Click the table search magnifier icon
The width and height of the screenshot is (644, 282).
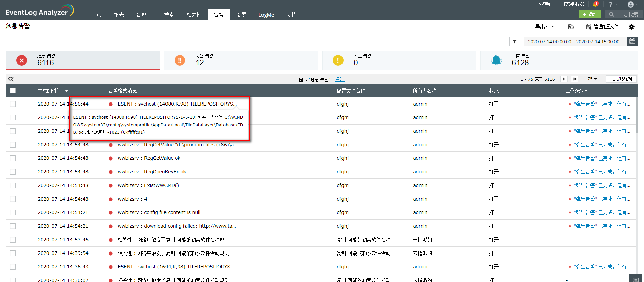(x=11, y=79)
